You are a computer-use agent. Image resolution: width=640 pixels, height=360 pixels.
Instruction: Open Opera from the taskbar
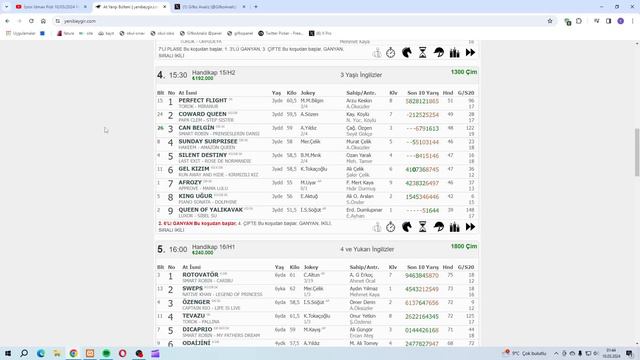pos(122,353)
